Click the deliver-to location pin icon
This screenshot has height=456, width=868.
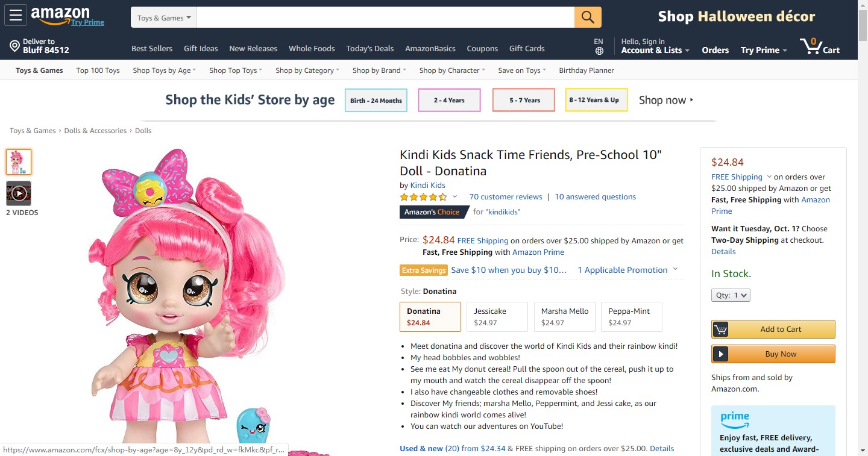14,46
